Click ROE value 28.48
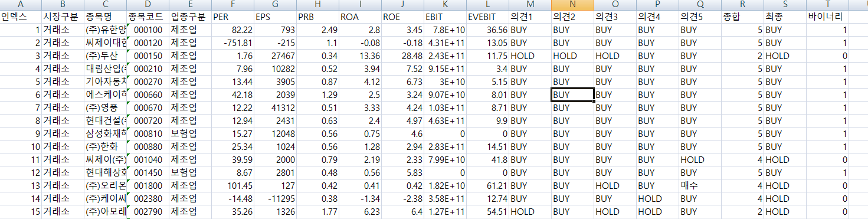 (402, 55)
